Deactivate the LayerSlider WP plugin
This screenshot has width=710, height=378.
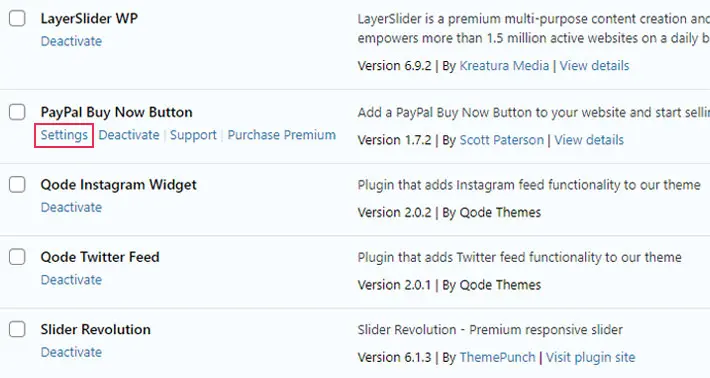click(71, 41)
